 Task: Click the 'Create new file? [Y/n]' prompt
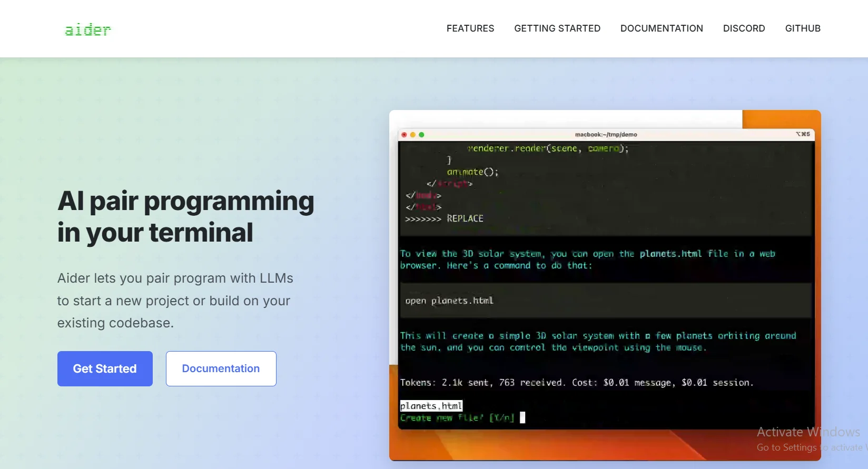457,418
